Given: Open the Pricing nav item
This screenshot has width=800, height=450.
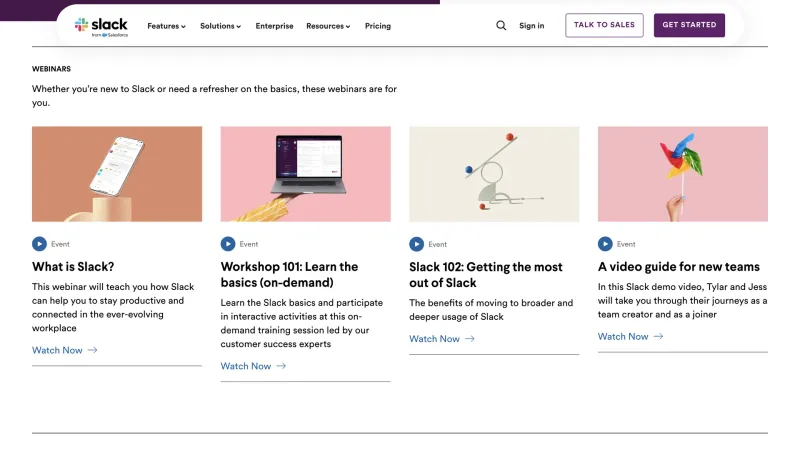Looking at the screenshot, I should [378, 26].
